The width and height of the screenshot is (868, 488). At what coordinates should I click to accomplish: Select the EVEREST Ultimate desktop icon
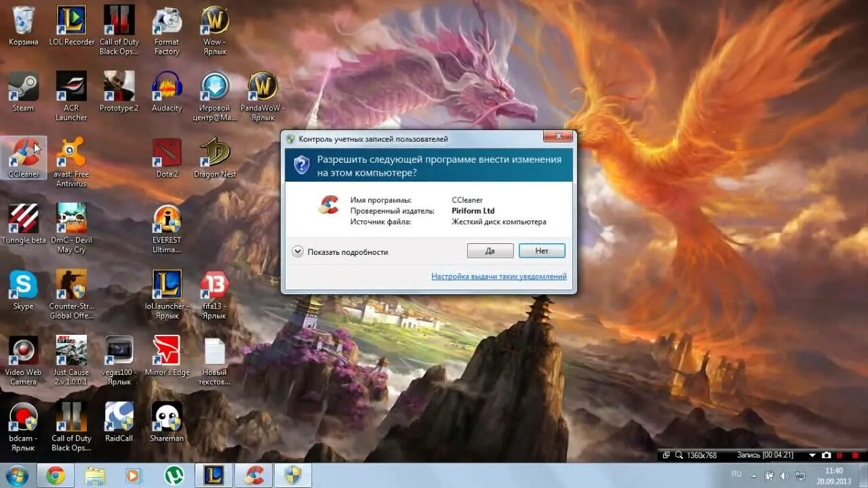coord(167,229)
